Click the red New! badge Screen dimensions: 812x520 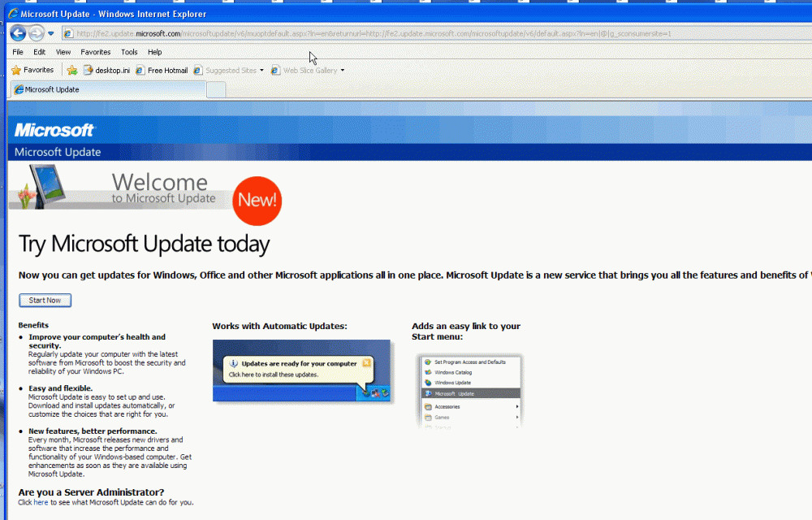point(257,200)
